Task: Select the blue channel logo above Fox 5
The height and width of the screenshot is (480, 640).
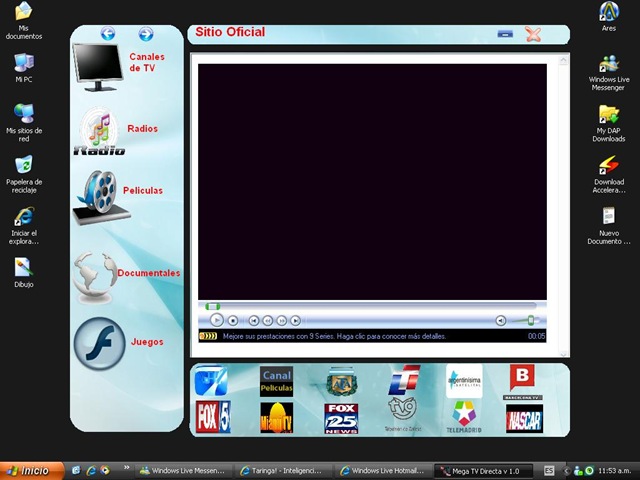Action: 211,381
